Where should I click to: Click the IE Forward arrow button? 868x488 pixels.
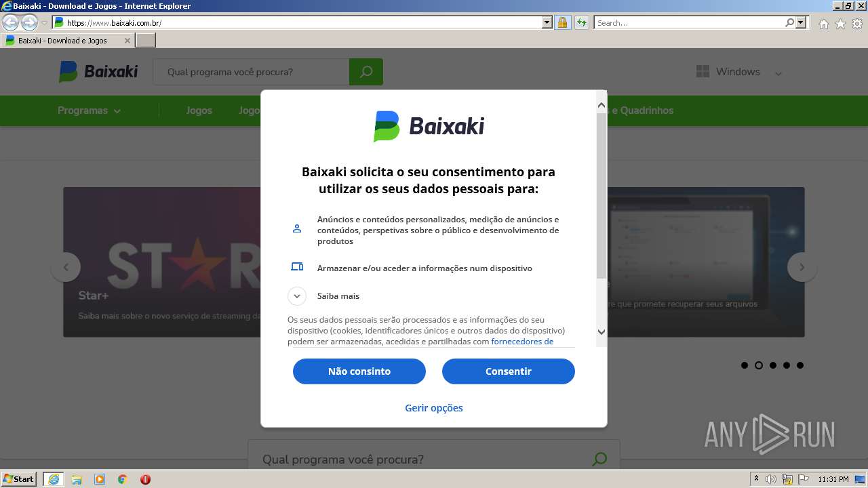click(29, 23)
